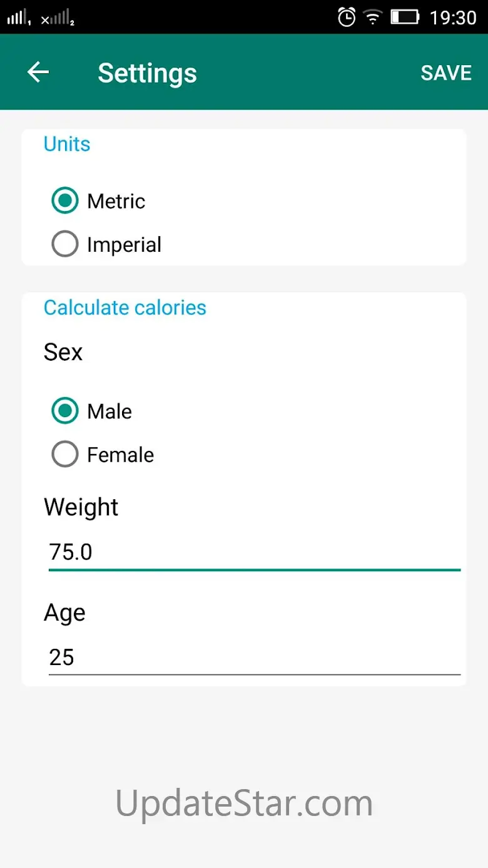Viewport: 488px width, 868px height.
Task: Click the Age field showing 25
Action: click(x=254, y=657)
